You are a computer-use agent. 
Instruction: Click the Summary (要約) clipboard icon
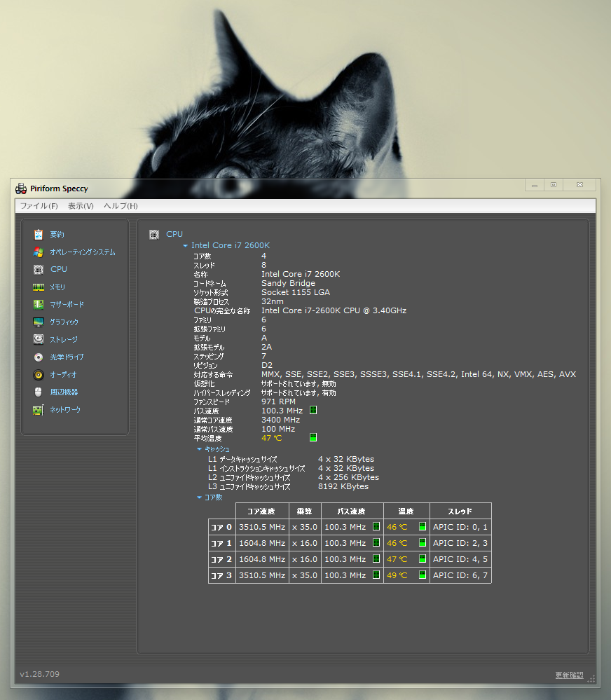tap(39, 234)
